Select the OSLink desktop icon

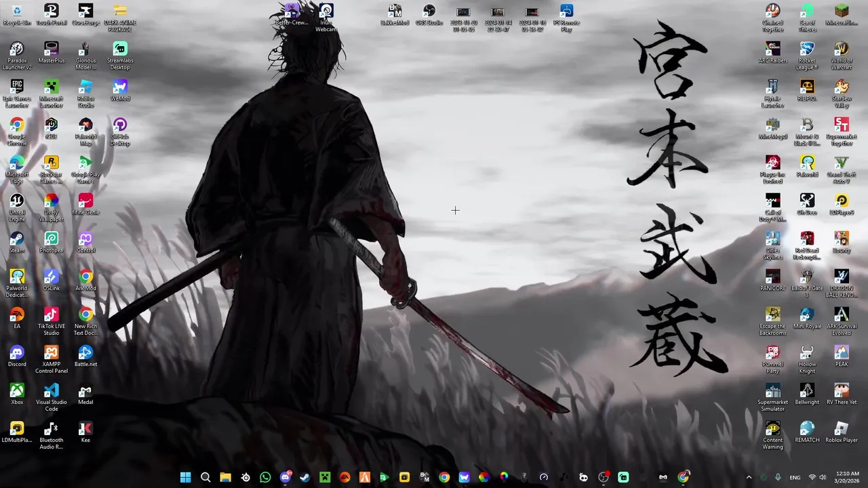52,281
